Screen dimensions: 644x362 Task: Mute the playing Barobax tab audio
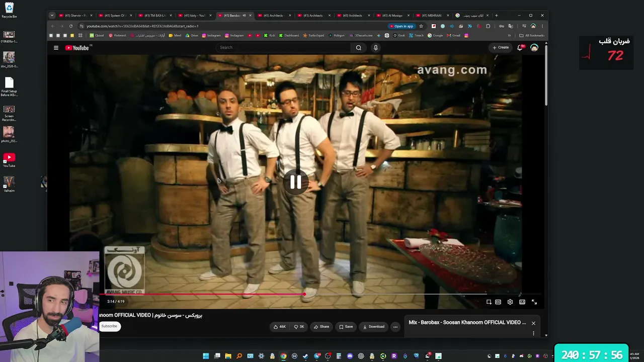pyautogui.click(x=244, y=16)
